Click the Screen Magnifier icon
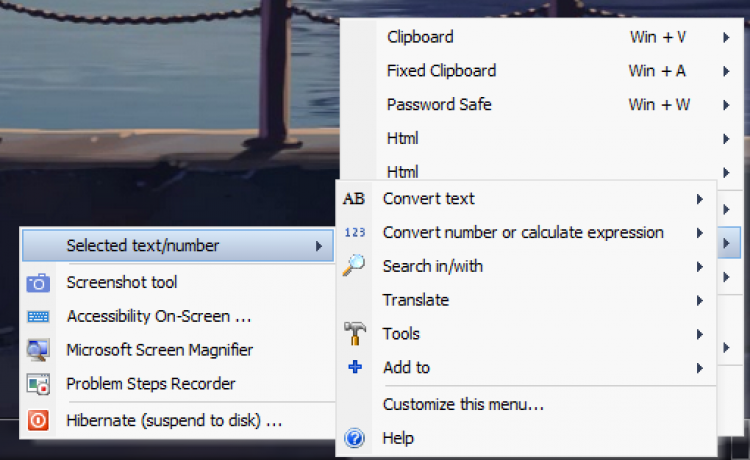 pyautogui.click(x=38, y=350)
